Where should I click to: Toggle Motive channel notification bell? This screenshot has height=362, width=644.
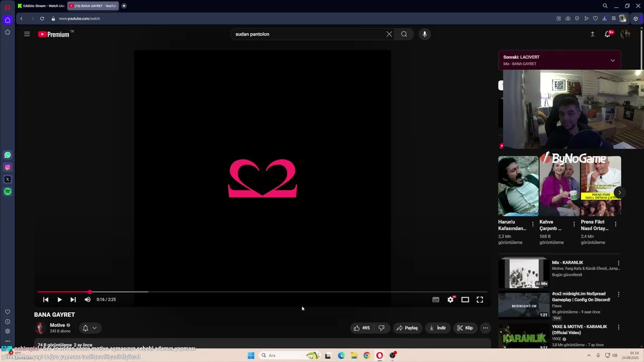86,328
